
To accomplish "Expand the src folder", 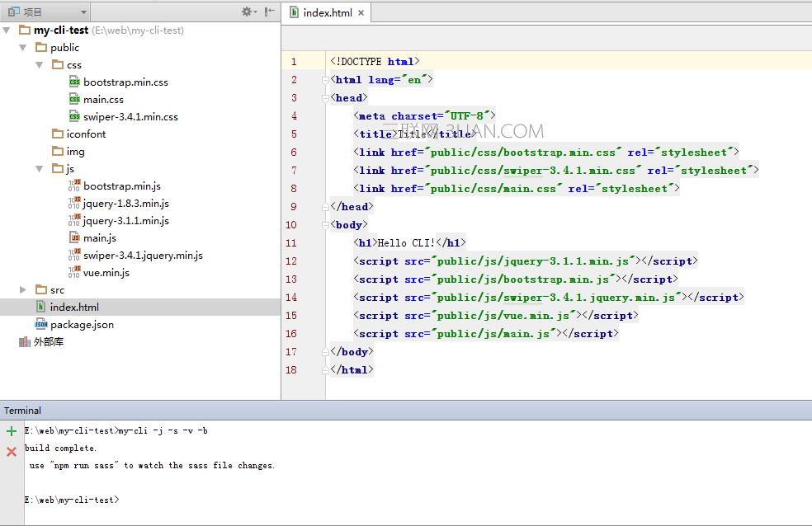I will coord(23,290).
